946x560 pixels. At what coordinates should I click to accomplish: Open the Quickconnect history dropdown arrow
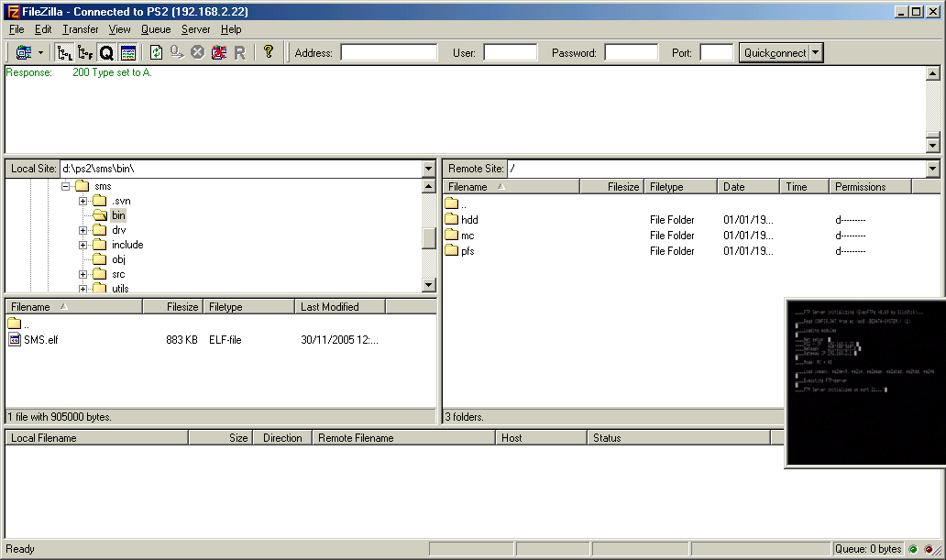tap(816, 52)
